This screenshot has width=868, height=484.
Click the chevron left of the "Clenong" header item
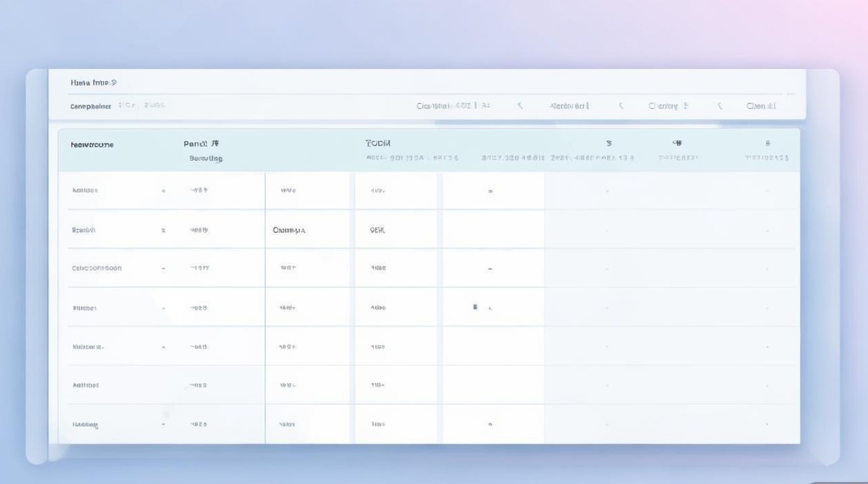click(621, 106)
